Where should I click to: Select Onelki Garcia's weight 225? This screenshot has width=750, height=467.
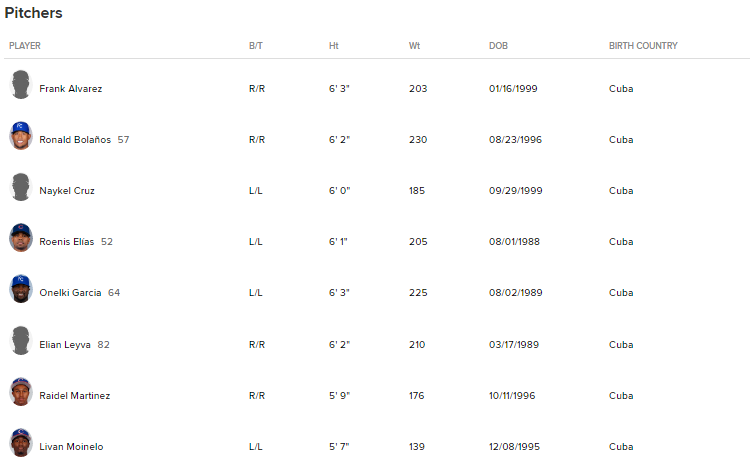click(x=418, y=292)
